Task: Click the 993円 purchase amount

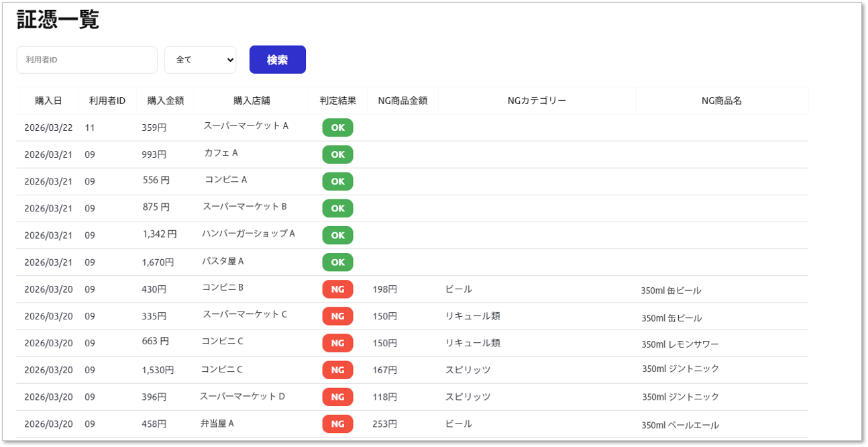Action: [x=154, y=154]
